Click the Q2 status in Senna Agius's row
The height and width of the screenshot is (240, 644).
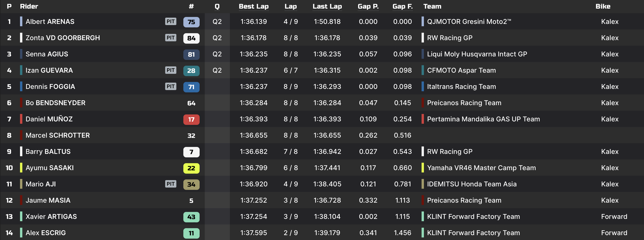click(x=217, y=54)
